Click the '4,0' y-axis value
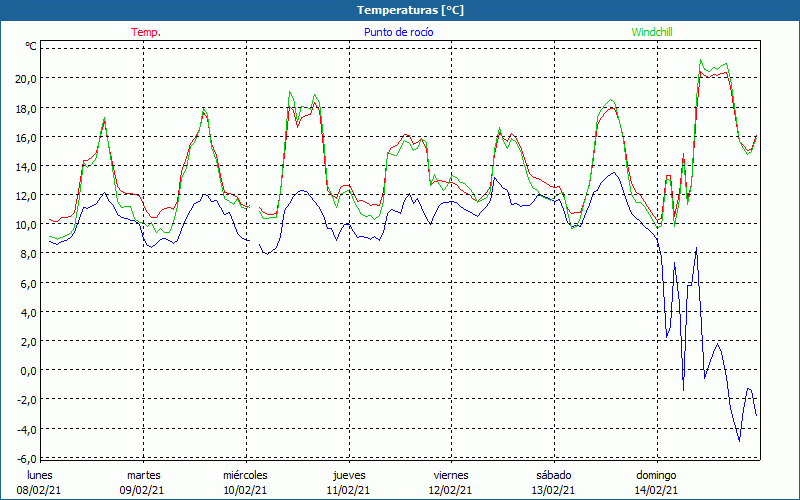The image size is (800, 500). [29, 313]
